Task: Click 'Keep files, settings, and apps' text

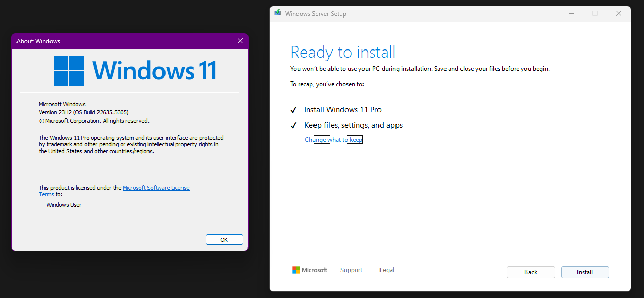Action: point(354,125)
